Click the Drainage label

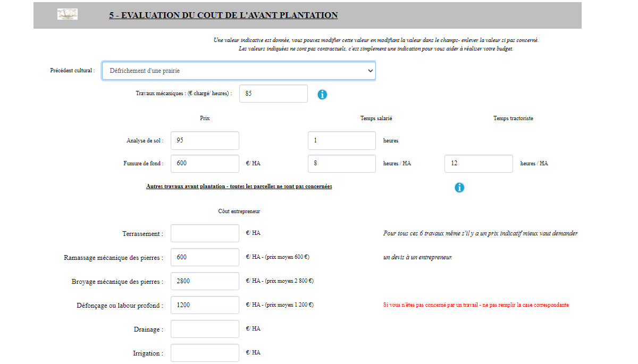pyautogui.click(x=148, y=329)
